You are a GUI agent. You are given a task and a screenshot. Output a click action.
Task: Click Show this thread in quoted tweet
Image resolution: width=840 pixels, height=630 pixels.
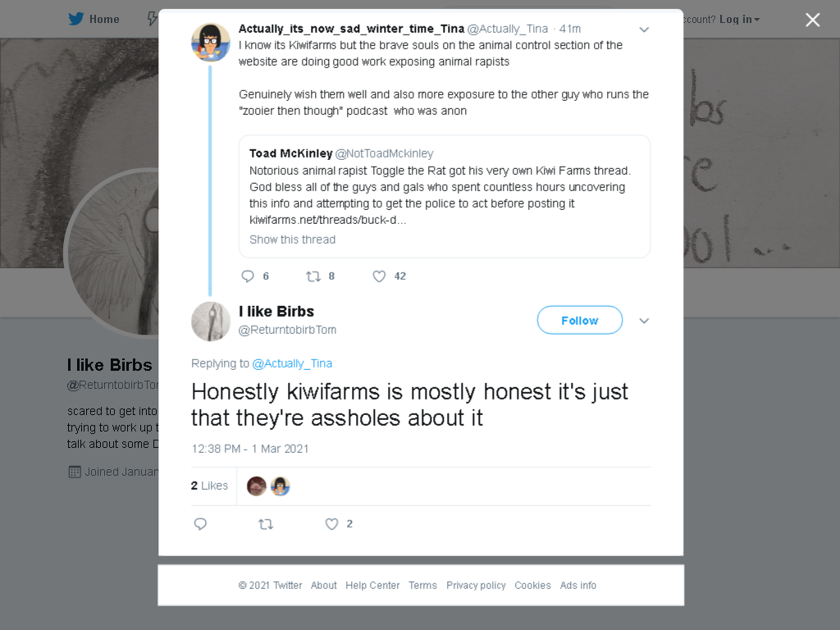(x=293, y=240)
